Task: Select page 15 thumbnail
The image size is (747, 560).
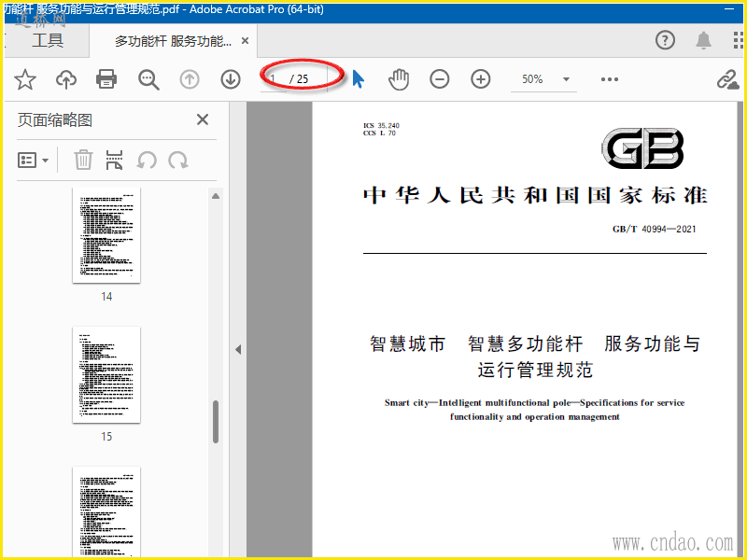Action: click(106, 375)
